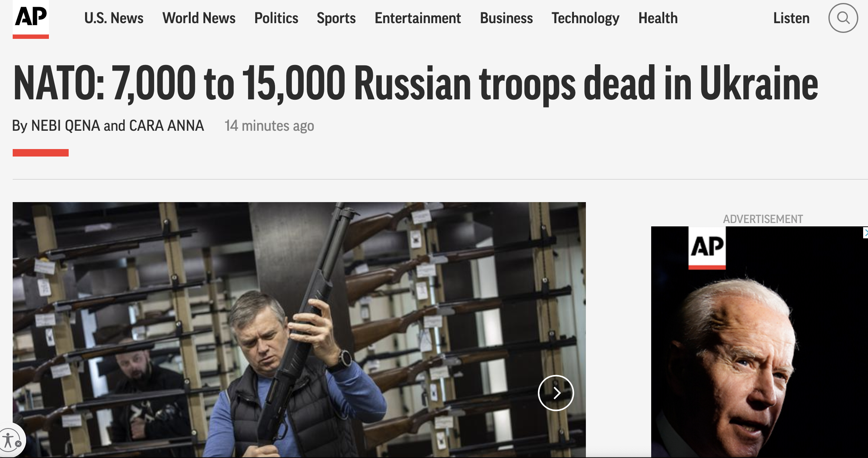868x458 pixels.
Task: Close the advertisement using its corner X
Action: pos(865,233)
